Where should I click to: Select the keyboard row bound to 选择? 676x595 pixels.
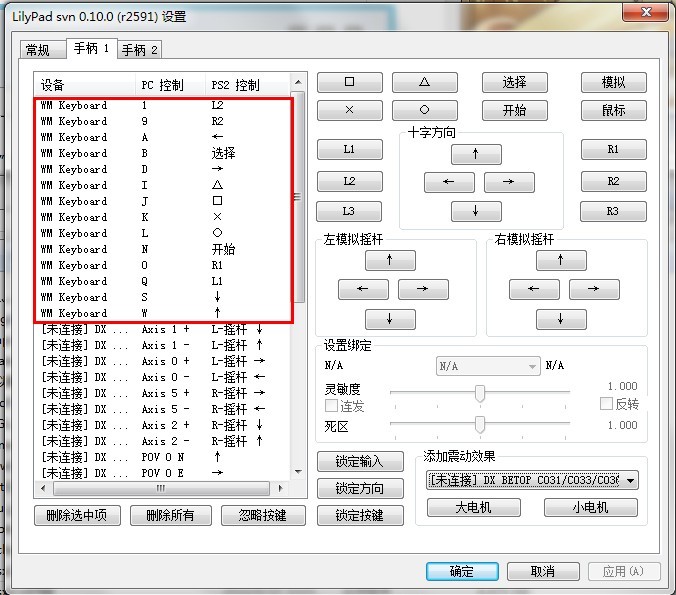point(163,153)
